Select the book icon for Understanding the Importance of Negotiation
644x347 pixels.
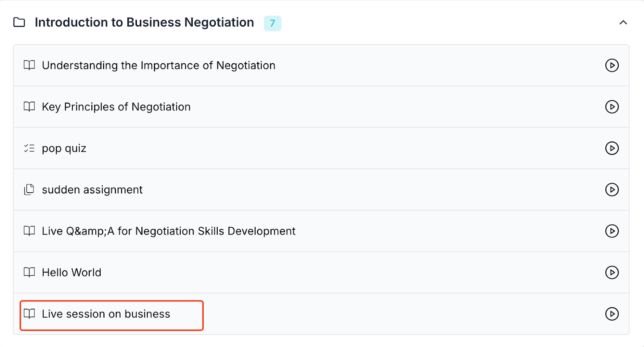coord(29,65)
